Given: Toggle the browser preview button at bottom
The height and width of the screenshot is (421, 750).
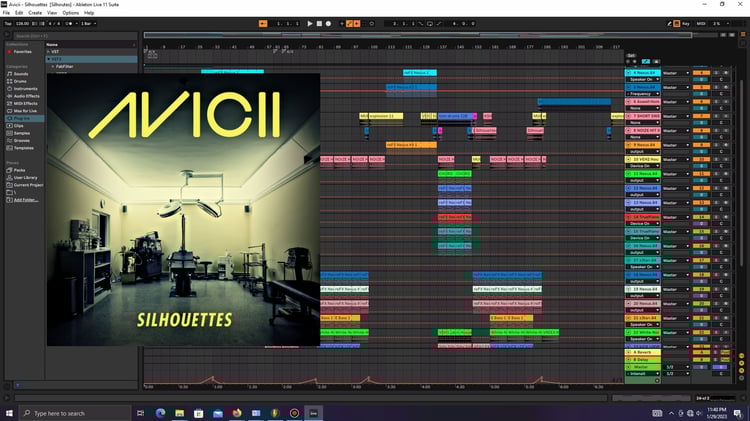Looking at the screenshot, I should [18, 385].
